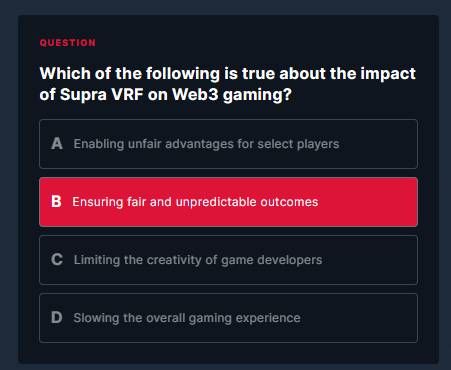
Task: Click the letter A badge
Action: click(57, 144)
